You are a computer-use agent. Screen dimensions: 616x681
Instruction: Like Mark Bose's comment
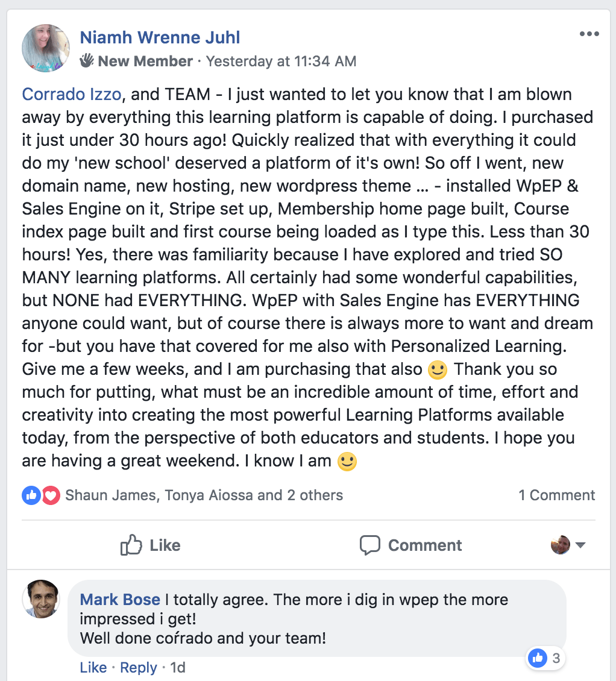tap(93, 668)
